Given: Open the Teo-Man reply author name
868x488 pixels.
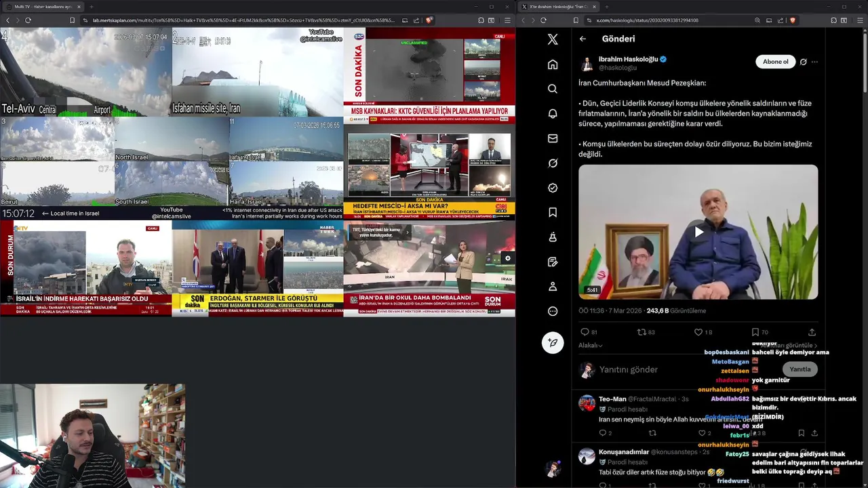Looking at the screenshot, I should click(x=612, y=399).
